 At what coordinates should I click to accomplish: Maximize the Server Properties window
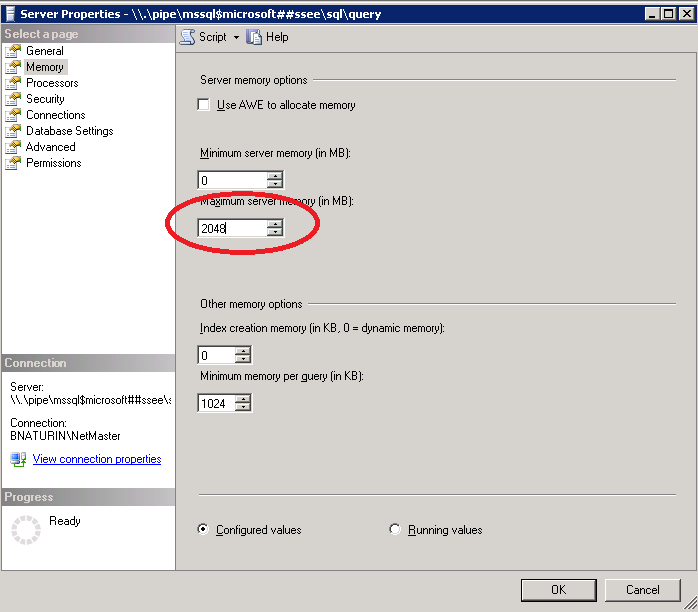pyautogui.click(x=669, y=14)
